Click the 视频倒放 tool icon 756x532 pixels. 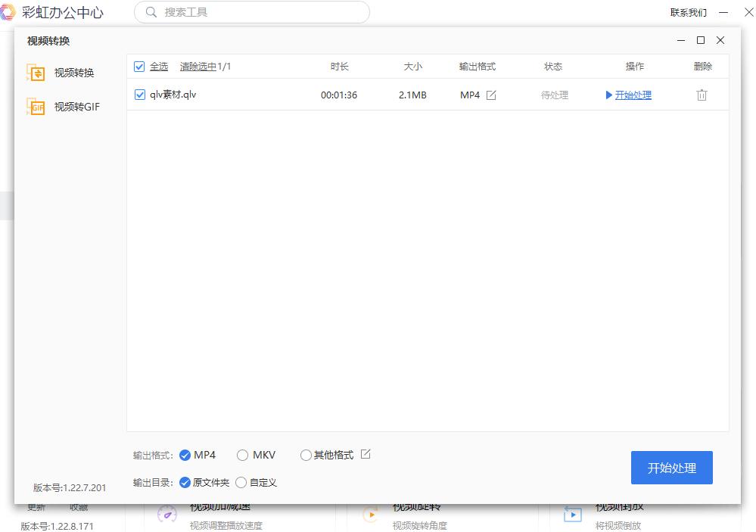coord(572,514)
